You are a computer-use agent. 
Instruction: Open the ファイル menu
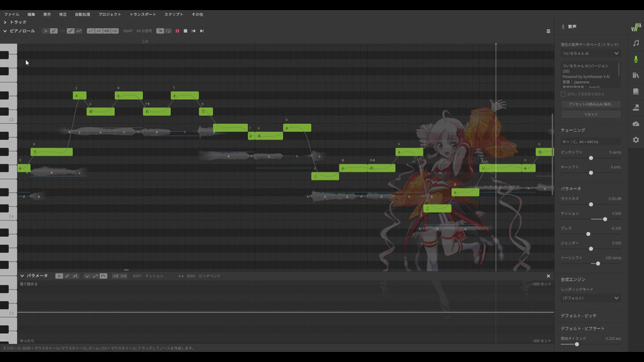[12, 14]
